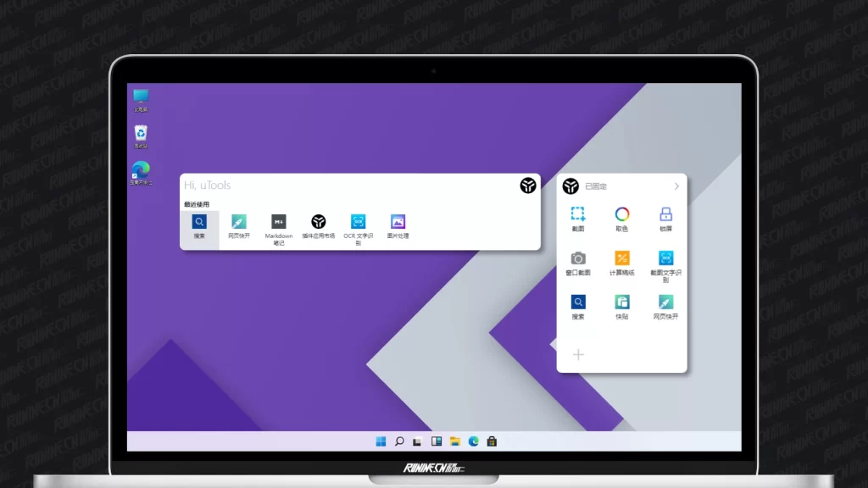The width and height of the screenshot is (868, 488).
Task: Click the uTools logo in the search bar
Action: tap(528, 186)
